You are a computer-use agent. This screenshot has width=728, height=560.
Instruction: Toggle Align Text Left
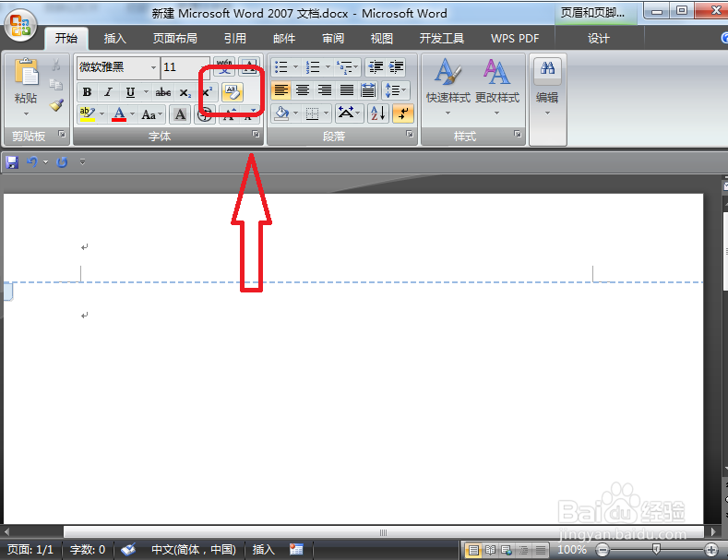click(x=280, y=90)
